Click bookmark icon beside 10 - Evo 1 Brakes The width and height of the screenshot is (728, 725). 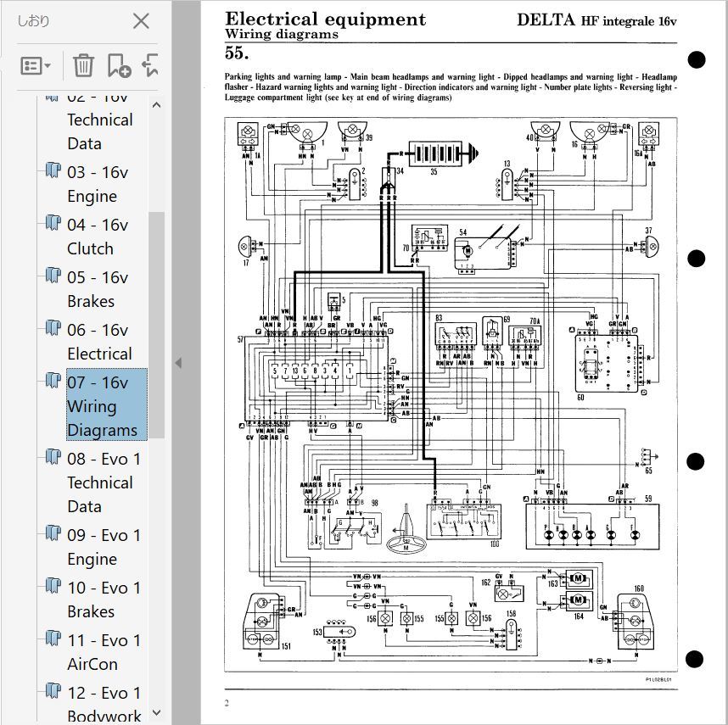coord(53,584)
